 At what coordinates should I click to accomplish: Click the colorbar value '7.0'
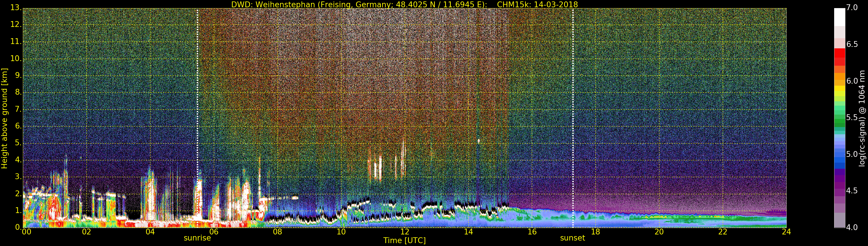click(852, 8)
